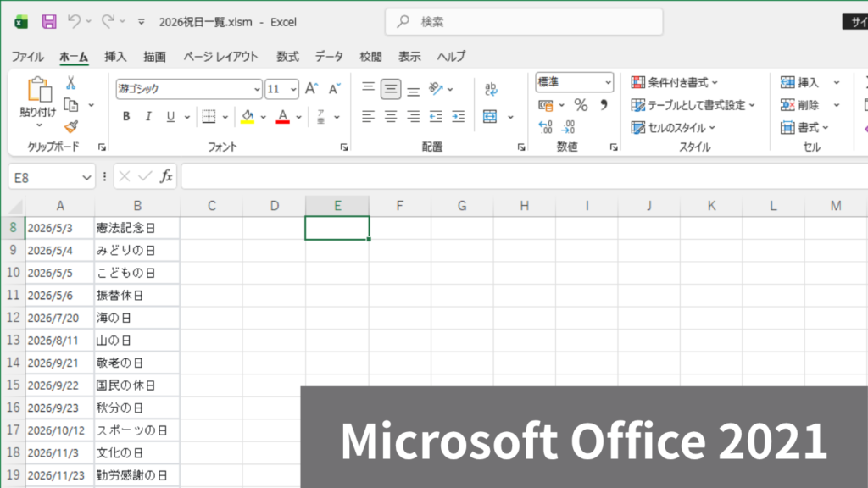Image resolution: width=868 pixels, height=488 pixels.
Task: Toggle bold formatting
Action: [126, 116]
